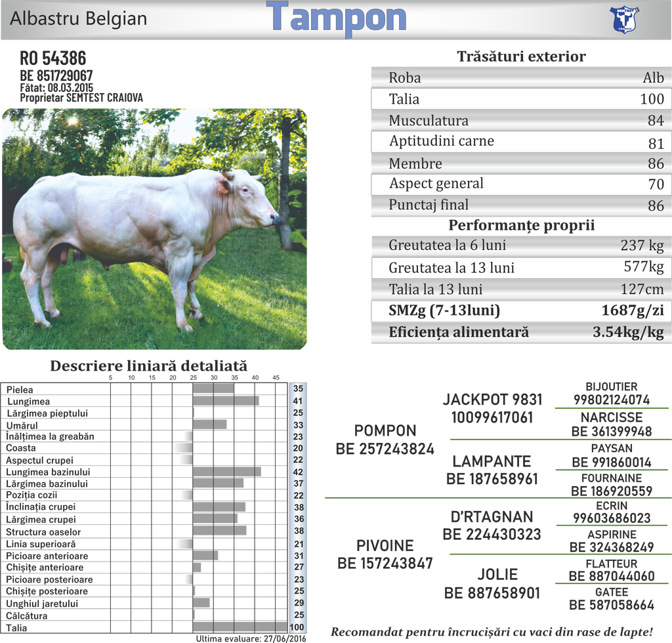Screen dimensions: 672x643
Task: Select 'Picioare posterioare' label
Action: (x=49, y=579)
